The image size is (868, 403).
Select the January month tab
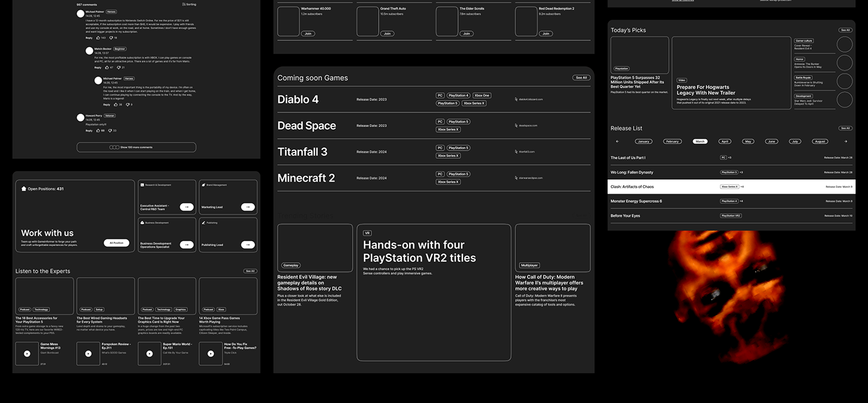(644, 141)
